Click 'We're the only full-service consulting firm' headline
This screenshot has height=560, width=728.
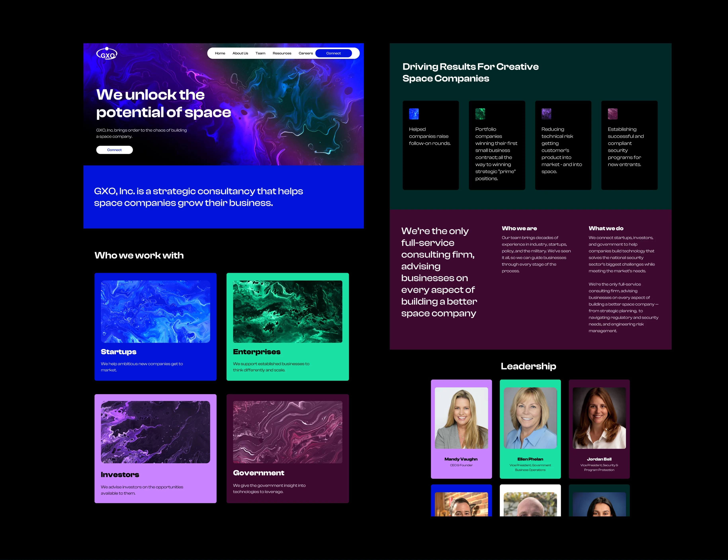coord(439,272)
